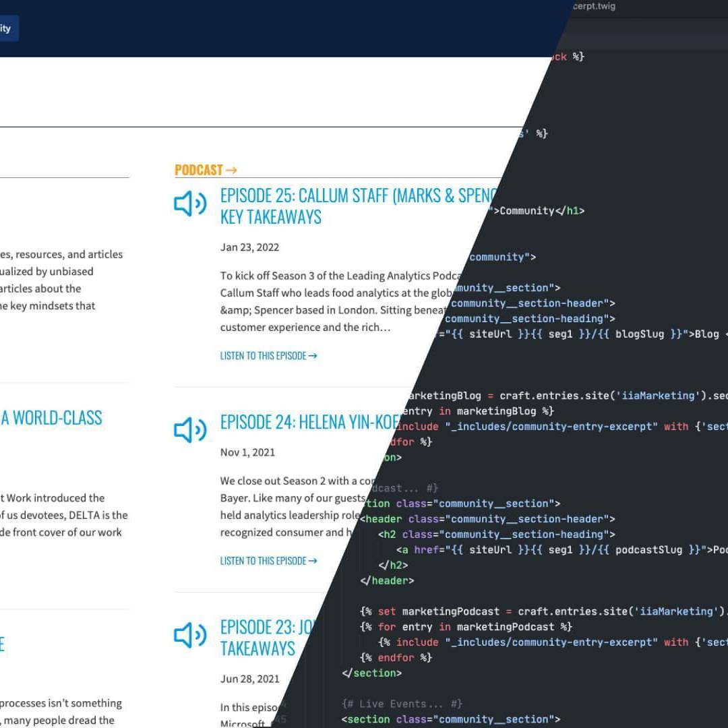Viewport: 728px width, 728px height.
Task: Open the blue 'A World-Class' article heading
Action: pos(51,418)
